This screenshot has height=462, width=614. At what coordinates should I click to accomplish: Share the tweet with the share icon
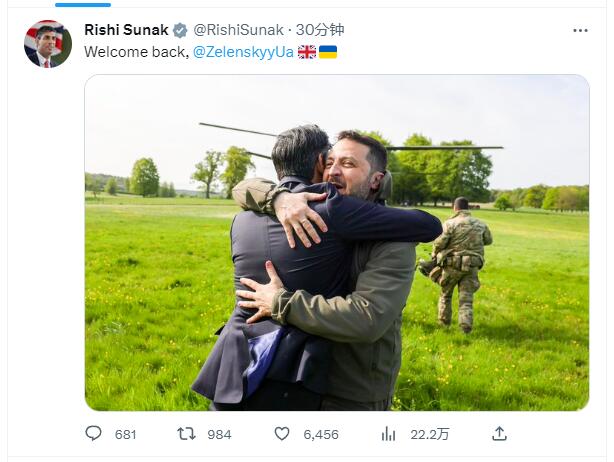click(500, 434)
